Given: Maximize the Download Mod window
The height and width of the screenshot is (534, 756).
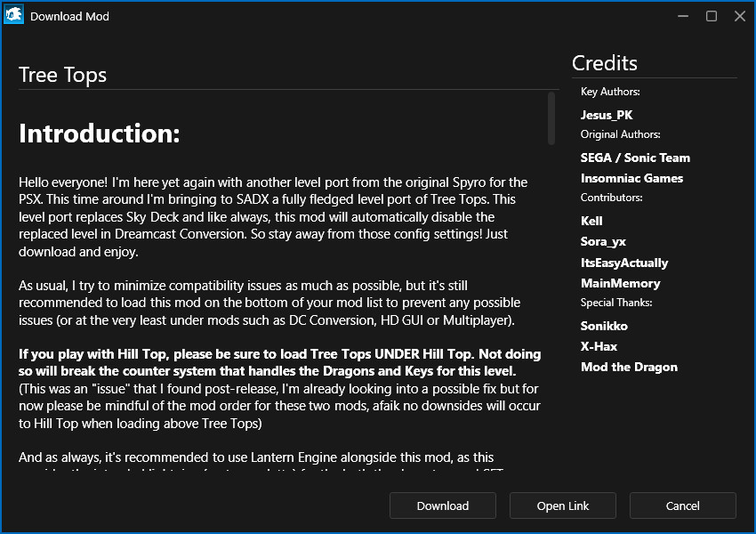Looking at the screenshot, I should (711, 16).
